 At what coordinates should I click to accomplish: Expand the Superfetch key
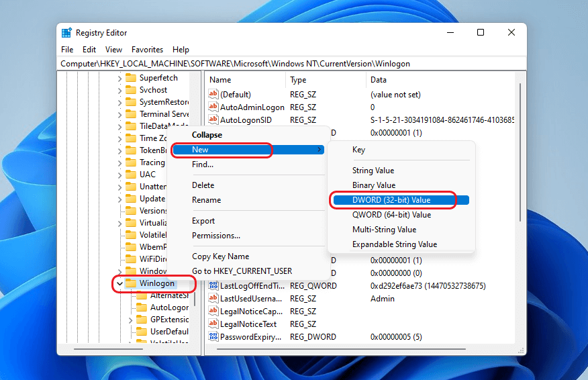[119, 79]
